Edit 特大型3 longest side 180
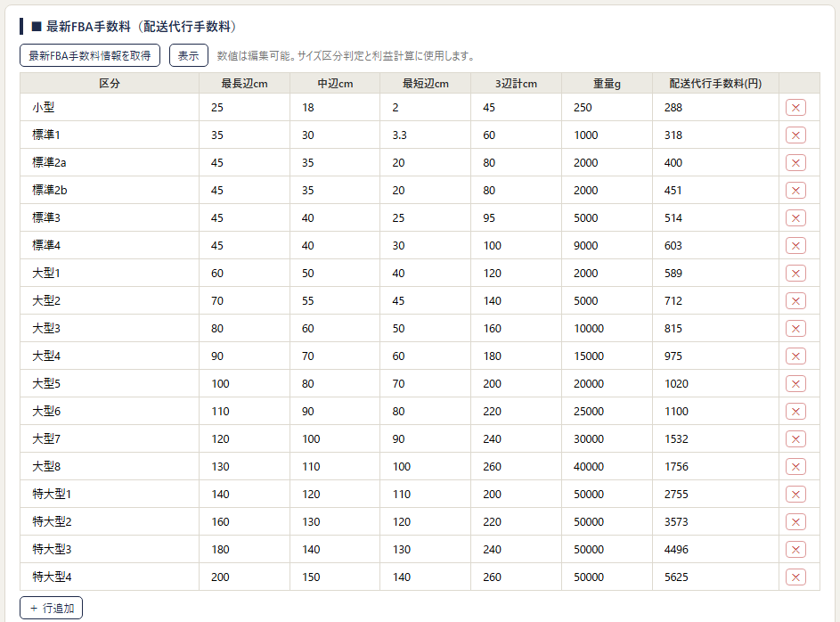Screen dimensions: 840x622 [244, 549]
